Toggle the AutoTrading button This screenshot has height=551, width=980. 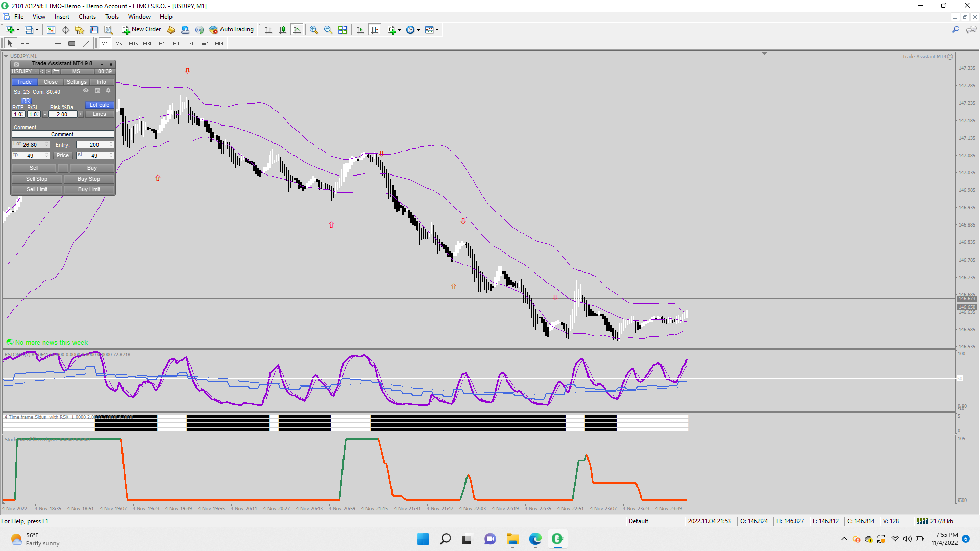(x=232, y=30)
